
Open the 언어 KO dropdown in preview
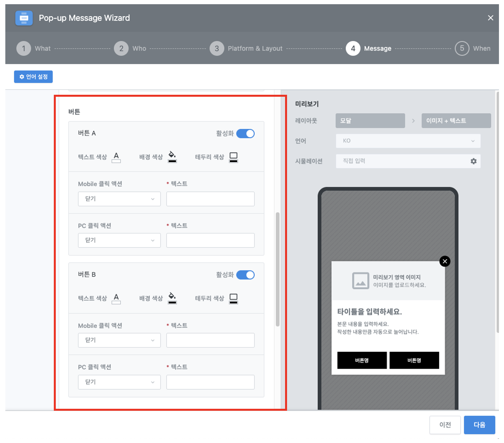pos(408,141)
